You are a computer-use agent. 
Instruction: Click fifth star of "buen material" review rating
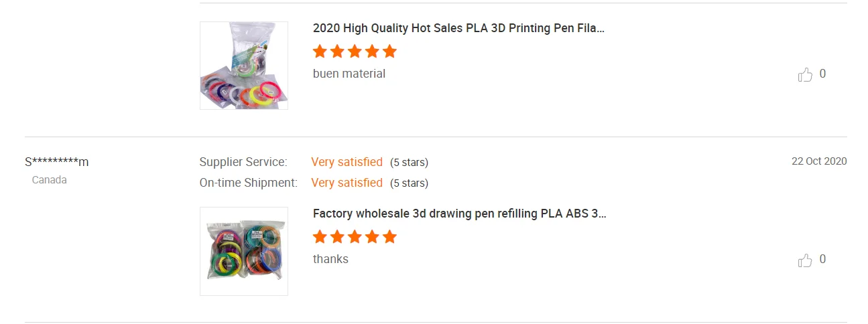[389, 52]
